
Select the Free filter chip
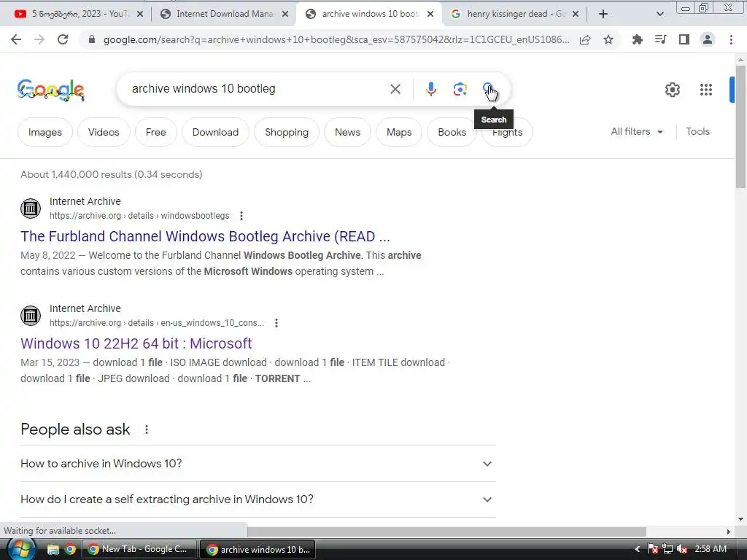tap(156, 132)
